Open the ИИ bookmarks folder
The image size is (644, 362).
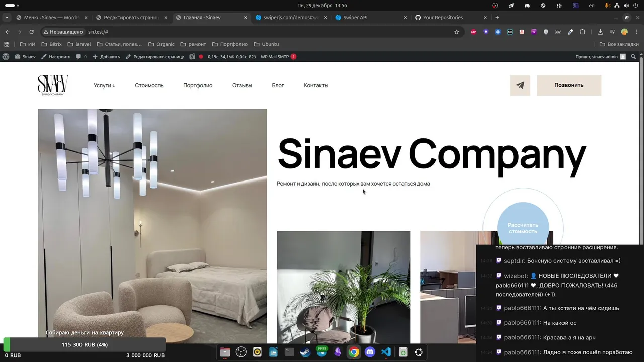tap(28, 44)
